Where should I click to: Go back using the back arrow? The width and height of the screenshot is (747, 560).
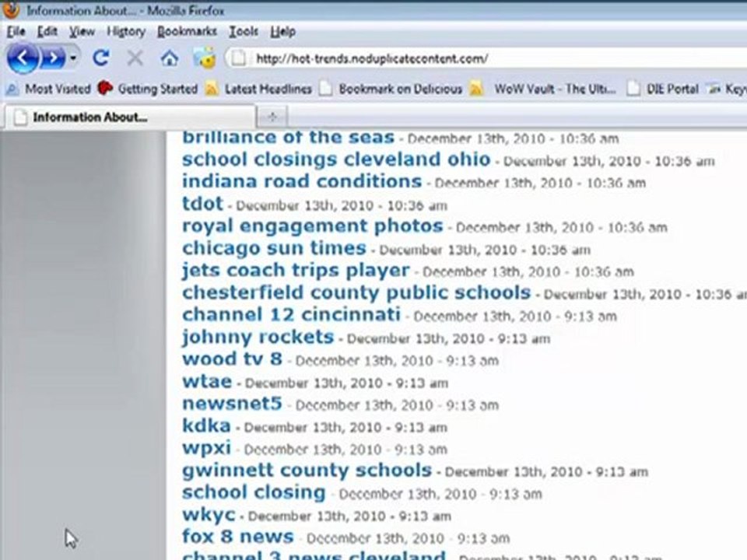click(22, 58)
